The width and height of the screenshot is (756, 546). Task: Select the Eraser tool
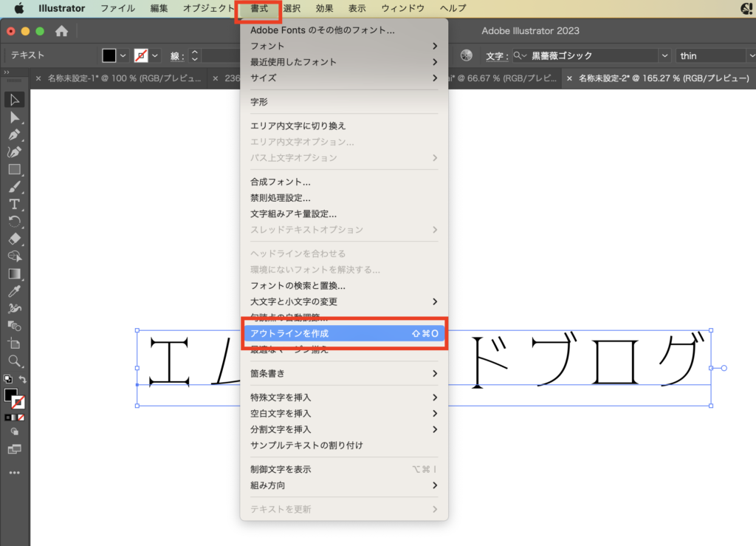coord(15,239)
